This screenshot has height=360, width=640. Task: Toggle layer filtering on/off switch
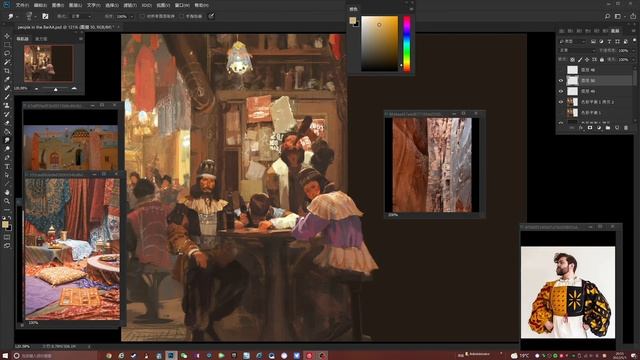tap(634, 41)
